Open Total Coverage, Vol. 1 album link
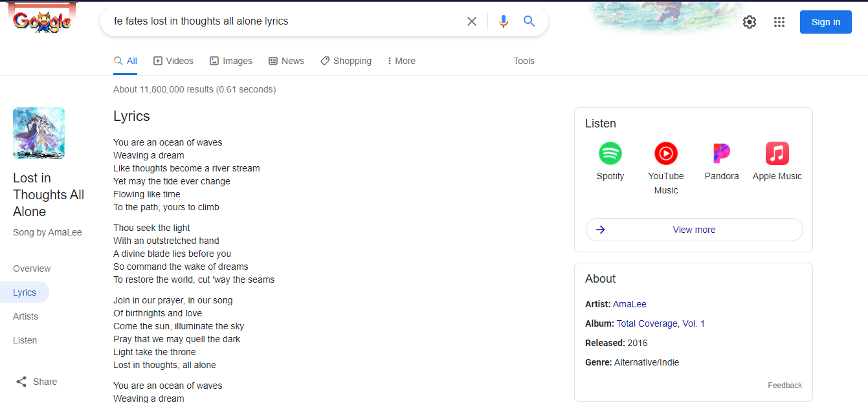 (x=660, y=323)
